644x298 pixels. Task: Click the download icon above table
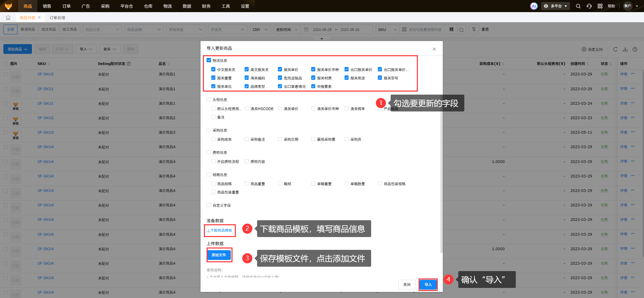[x=625, y=49]
